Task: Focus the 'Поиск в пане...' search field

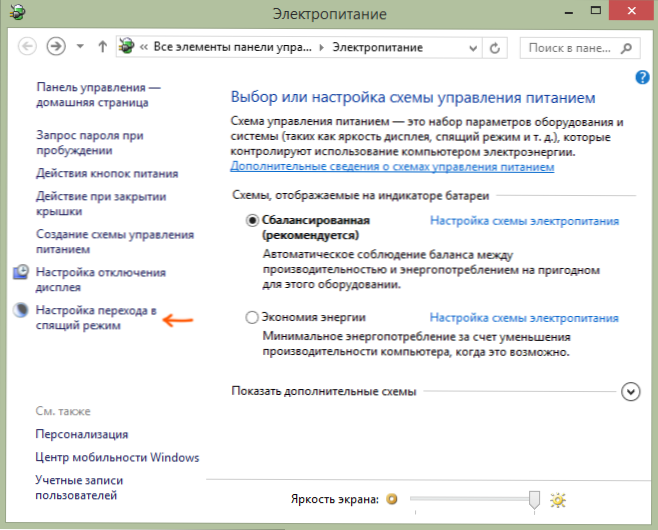Action: click(580, 48)
